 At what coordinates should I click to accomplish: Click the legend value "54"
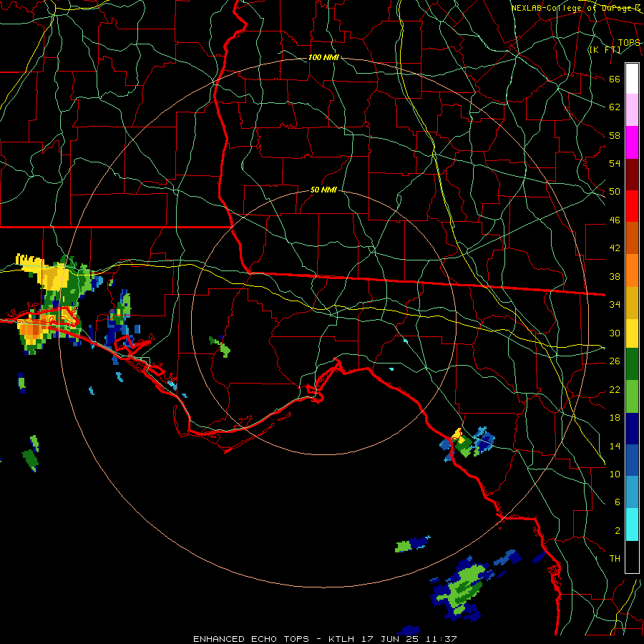point(615,163)
